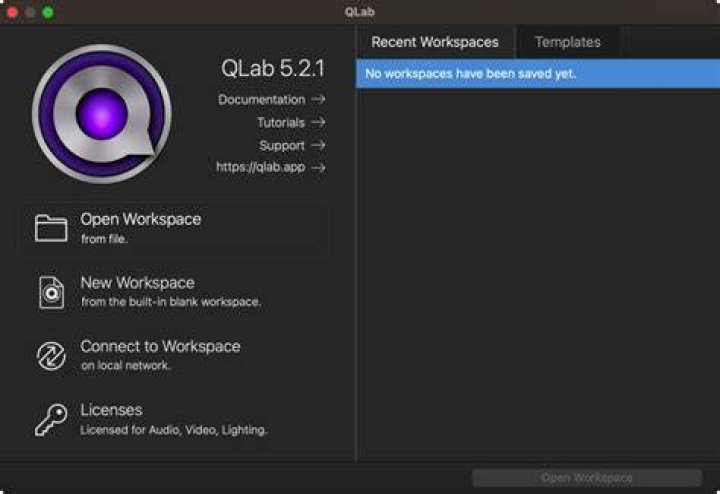The image size is (720, 494).
Task: Click the 'on local network.' subtitle
Action: tap(125, 366)
